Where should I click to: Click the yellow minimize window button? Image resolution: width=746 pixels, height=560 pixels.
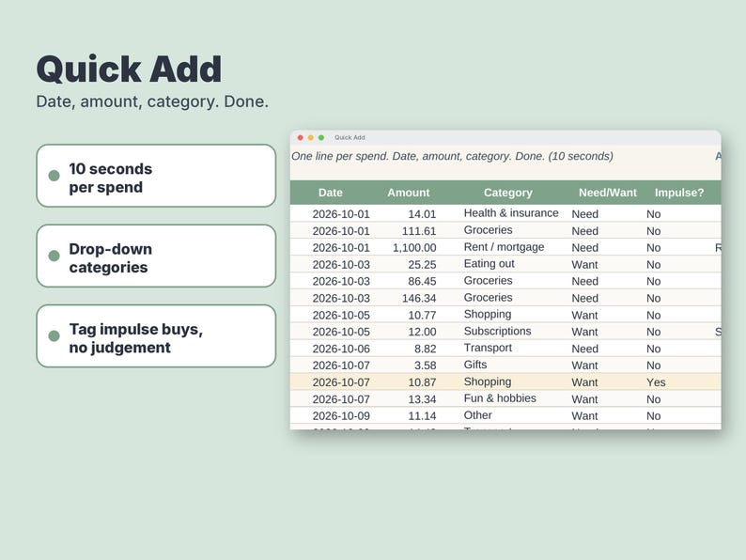(311, 137)
